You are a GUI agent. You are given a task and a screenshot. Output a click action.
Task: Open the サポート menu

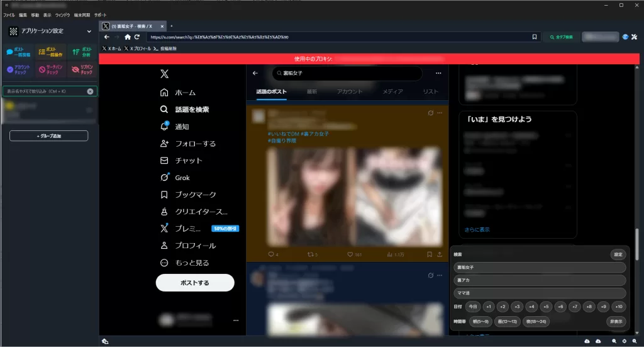(x=100, y=15)
